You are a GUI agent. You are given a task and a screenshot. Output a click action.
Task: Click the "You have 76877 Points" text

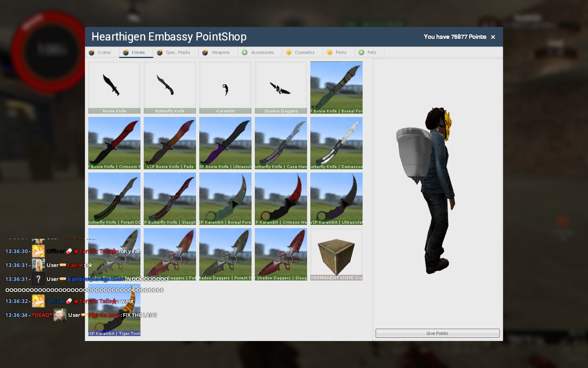[x=455, y=37]
